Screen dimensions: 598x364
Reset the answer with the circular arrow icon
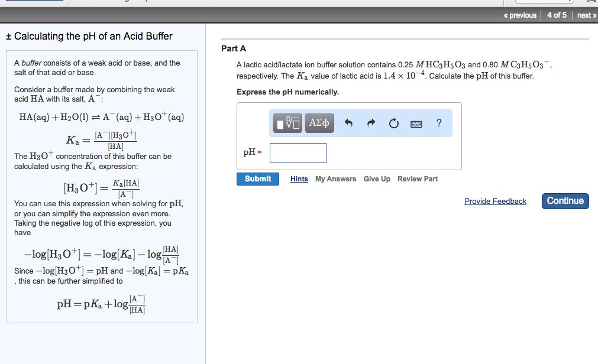[x=394, y=123]
